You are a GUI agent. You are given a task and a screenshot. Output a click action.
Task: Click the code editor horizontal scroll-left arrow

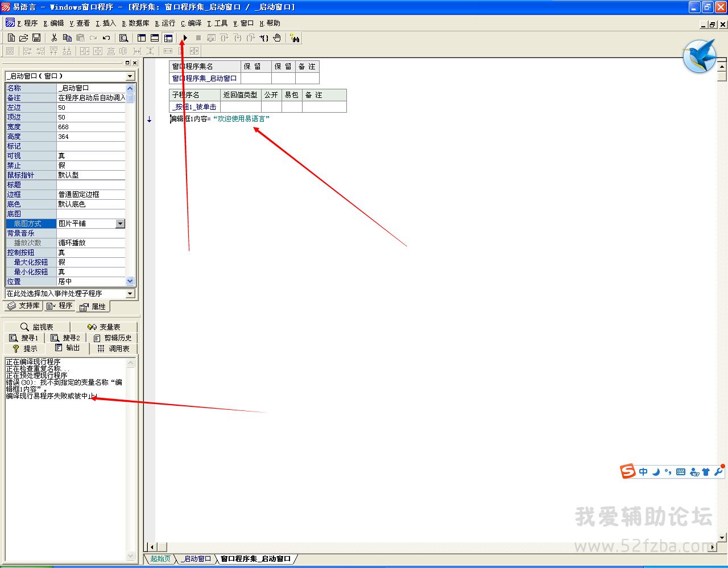tap(151, 547)
